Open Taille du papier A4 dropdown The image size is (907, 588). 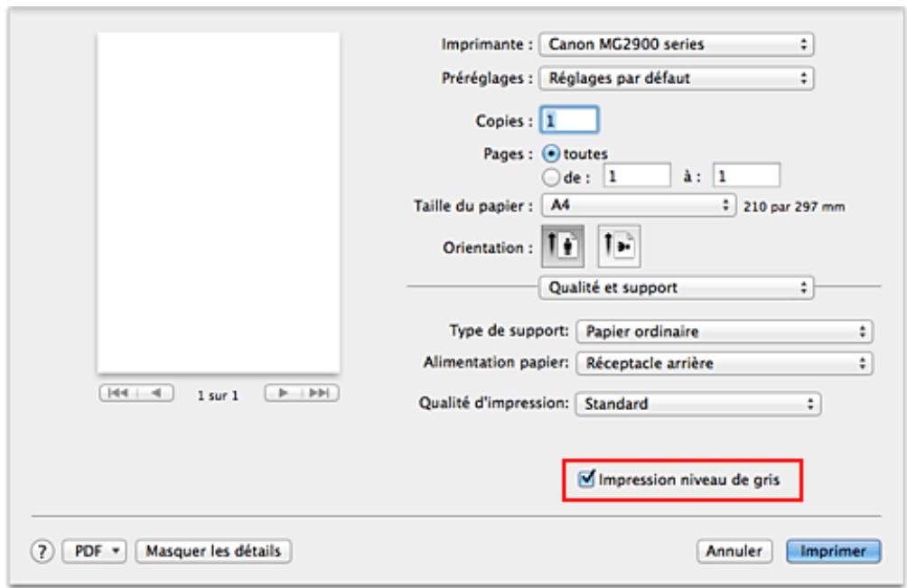click(x=639, y=205)
